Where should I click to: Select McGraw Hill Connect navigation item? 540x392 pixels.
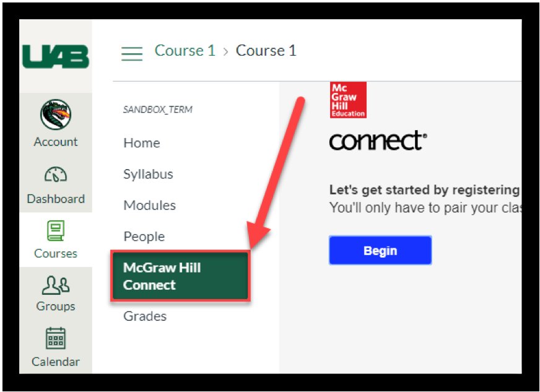pyautogui.click(x=180, y=276)
